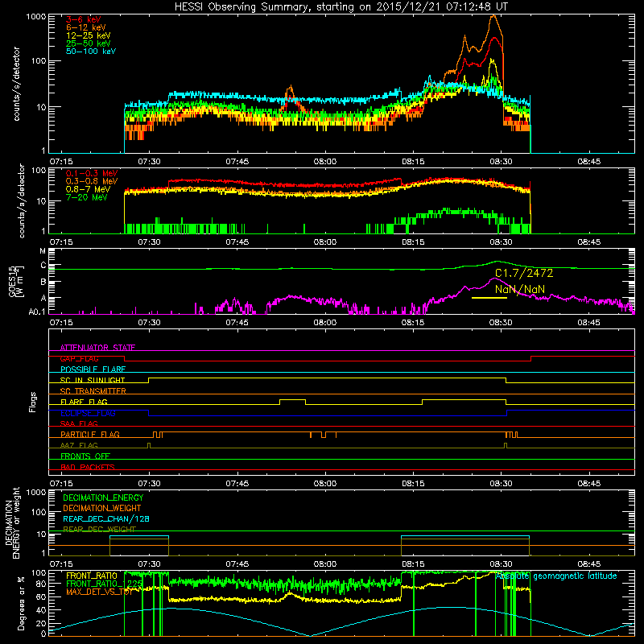Click the ATTENUATOR_STATE flag label
The image size is (644, 644).
tap(97, 348)
